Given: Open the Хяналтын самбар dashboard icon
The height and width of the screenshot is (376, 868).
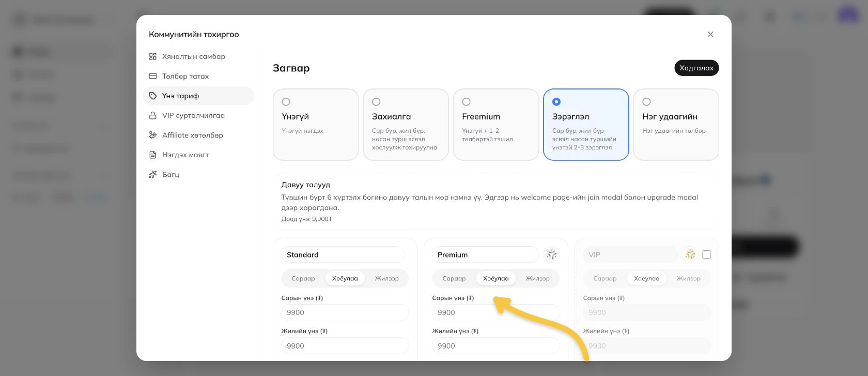Looking at the screenshot, I should click(153, 56).
